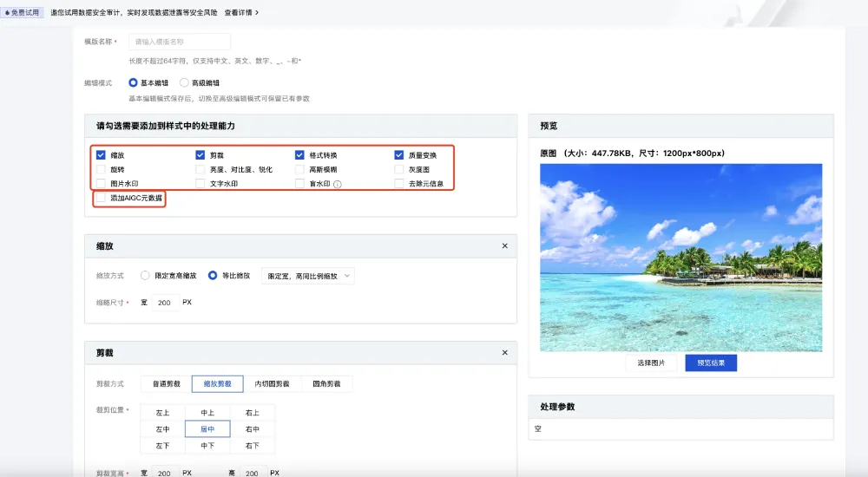Choose 左下 crop position
The height and width of the screenshot is (477, 868).
[163, 446]
